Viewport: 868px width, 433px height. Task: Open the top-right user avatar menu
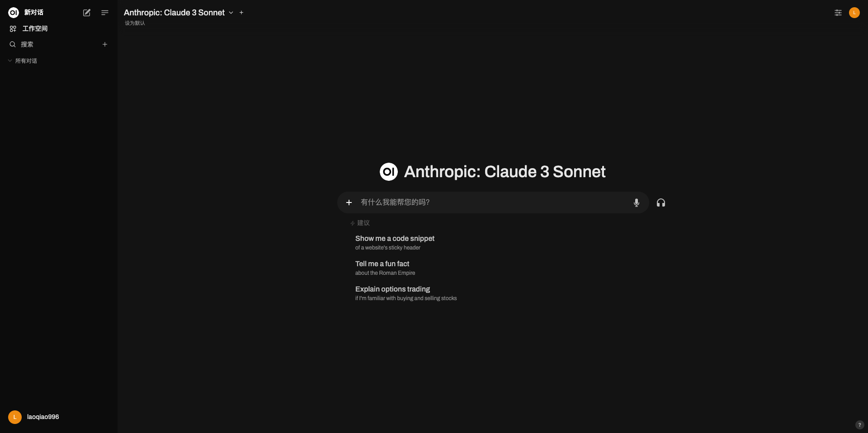coord(854,13)
